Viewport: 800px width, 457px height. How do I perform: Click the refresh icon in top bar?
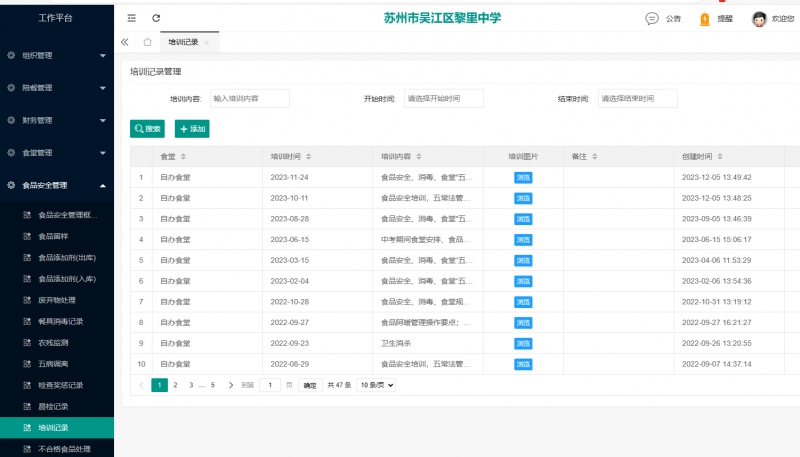coord(156,18)
